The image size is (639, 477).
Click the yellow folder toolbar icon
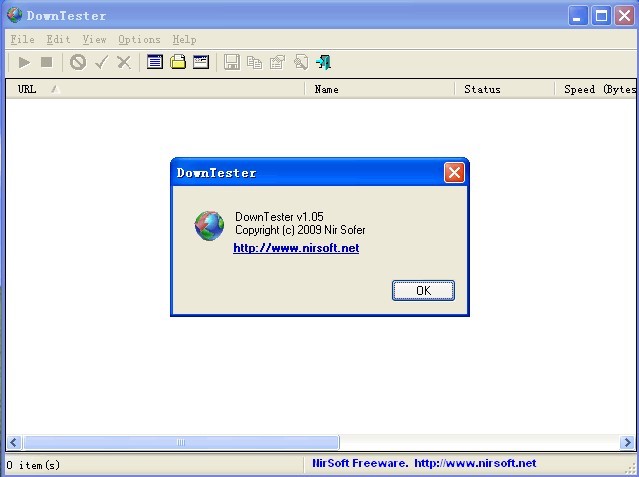(178, 62)
